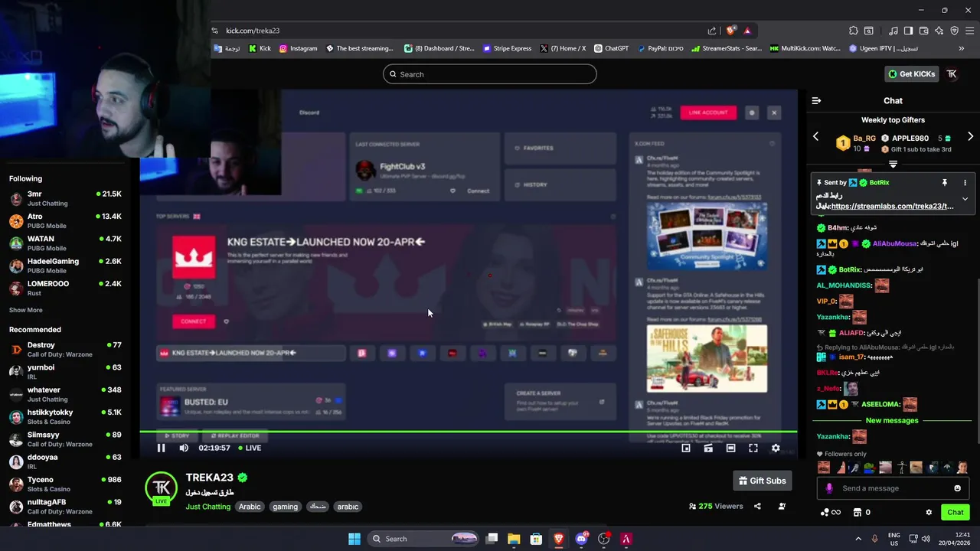Screen dimensions: 980x551
Task: Show next weekly top gifters
Action: [x=970, y=137]
